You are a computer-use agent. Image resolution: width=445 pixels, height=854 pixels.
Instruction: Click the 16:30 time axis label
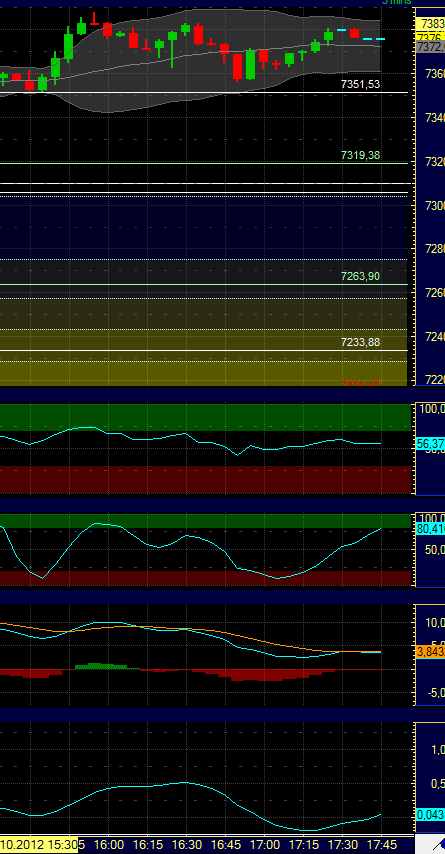pyautogui.click(x=187, y=843)
